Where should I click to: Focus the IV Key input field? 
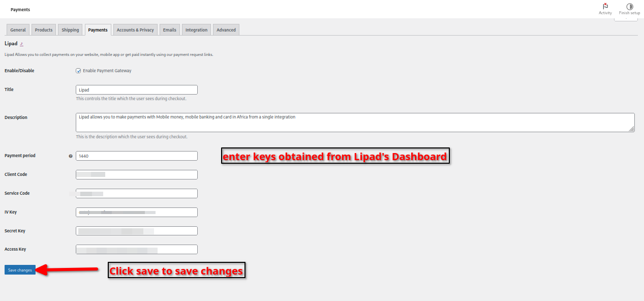137,212
